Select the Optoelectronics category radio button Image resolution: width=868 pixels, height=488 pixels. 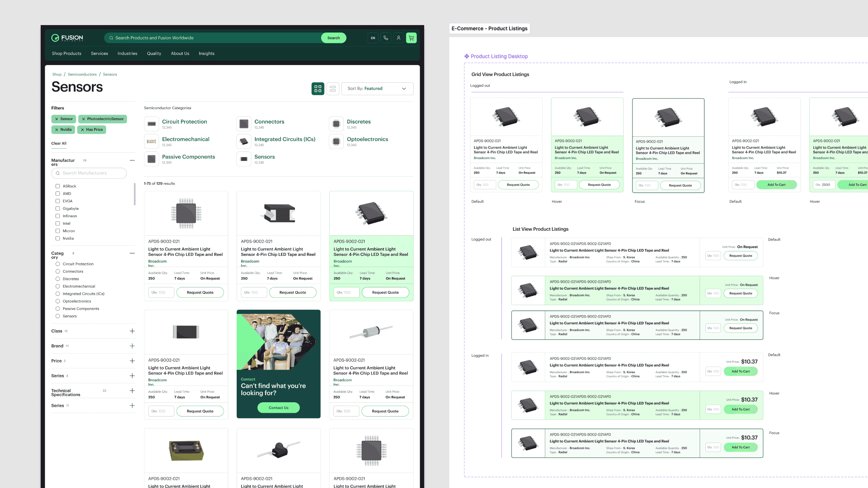point(58,301)
